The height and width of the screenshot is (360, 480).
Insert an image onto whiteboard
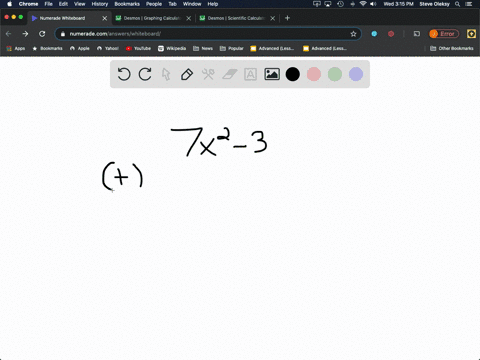[272, 74]
